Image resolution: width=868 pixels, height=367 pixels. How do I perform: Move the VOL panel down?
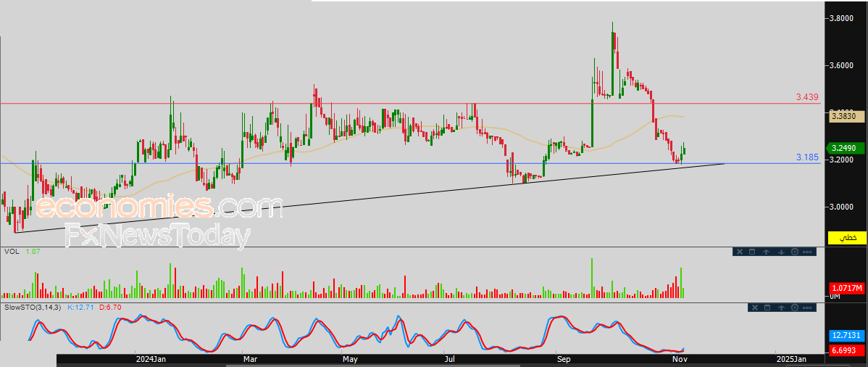tap(781, 252)
